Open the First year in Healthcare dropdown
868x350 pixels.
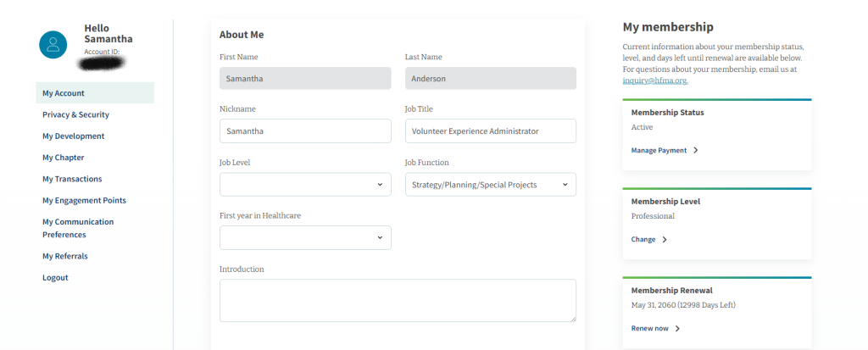click(305, 238)
